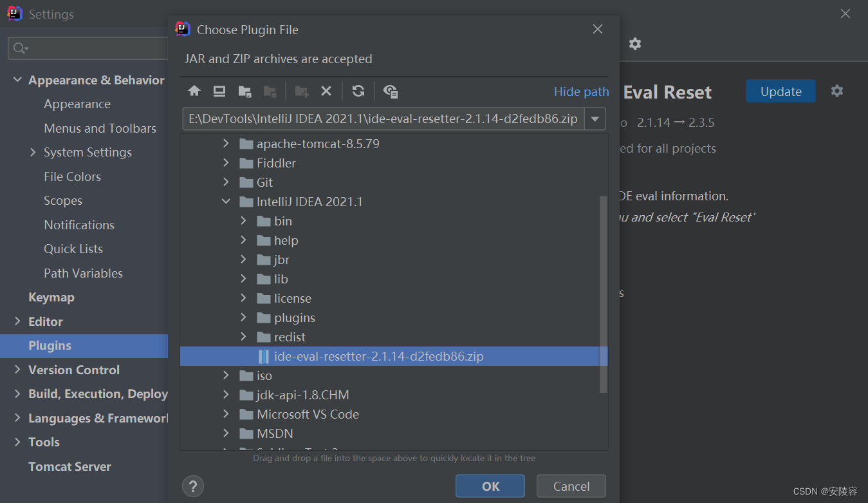
Task: Open the Path Variables settings
Action: point(84,273)
